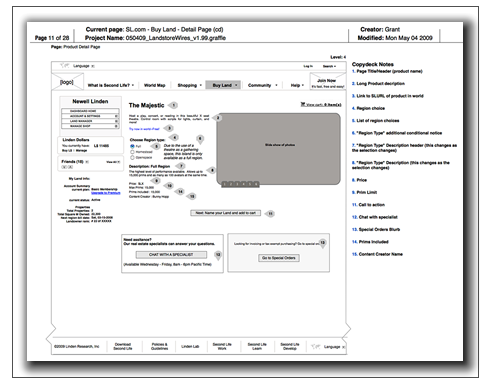Select the Buy Land tab

tap(222, 85)
